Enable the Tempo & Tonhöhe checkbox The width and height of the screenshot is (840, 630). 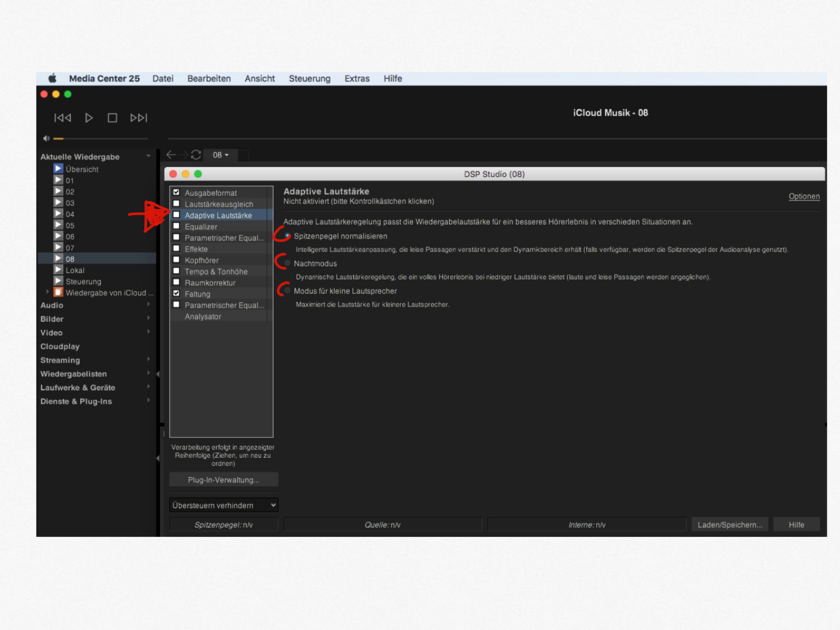[x=176, y=271]
